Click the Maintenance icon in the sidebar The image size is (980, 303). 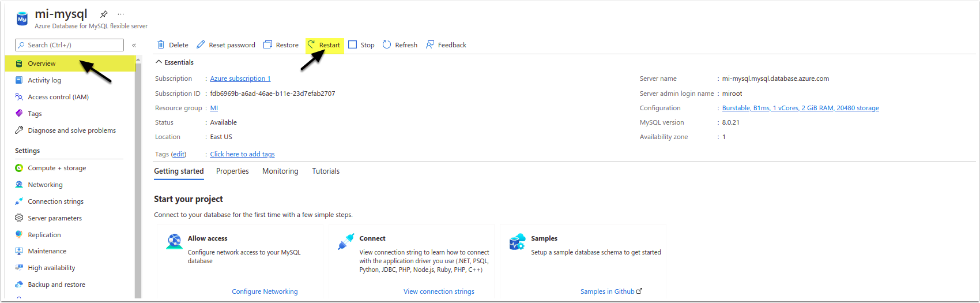pos(19,251)
